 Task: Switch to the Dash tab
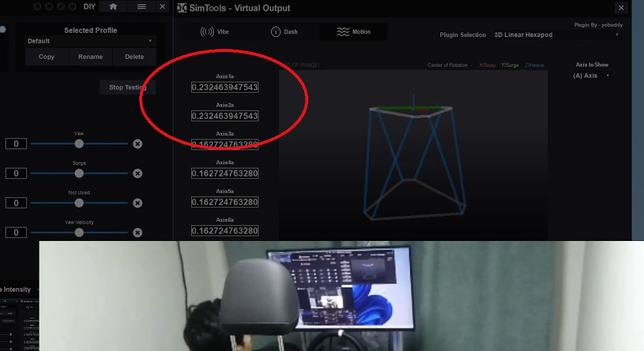284,32
